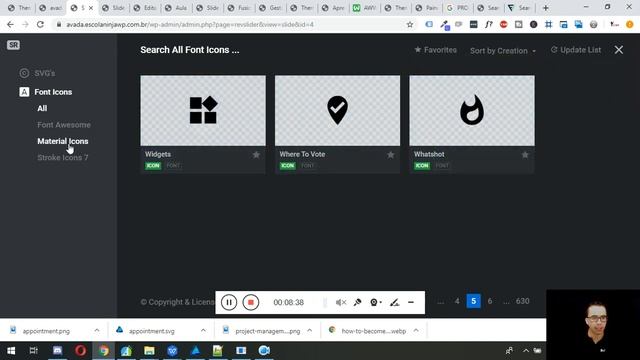The height and width of the screenshot is (360, 640).
Task: Open the SR Slider Revolution logo
Action: 13,45
